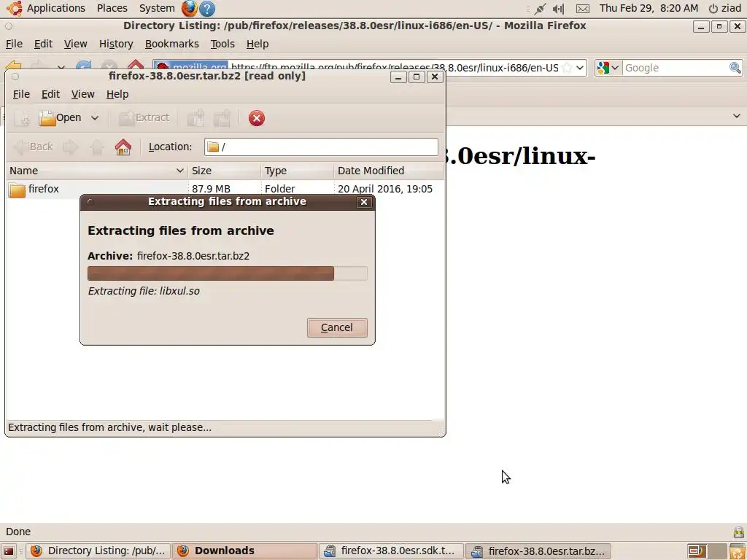Screen dimensions: 747x560
Task: Expand the Open recent archives dropdown arrow
Action: pyautogui.click(x=95, y=118)
